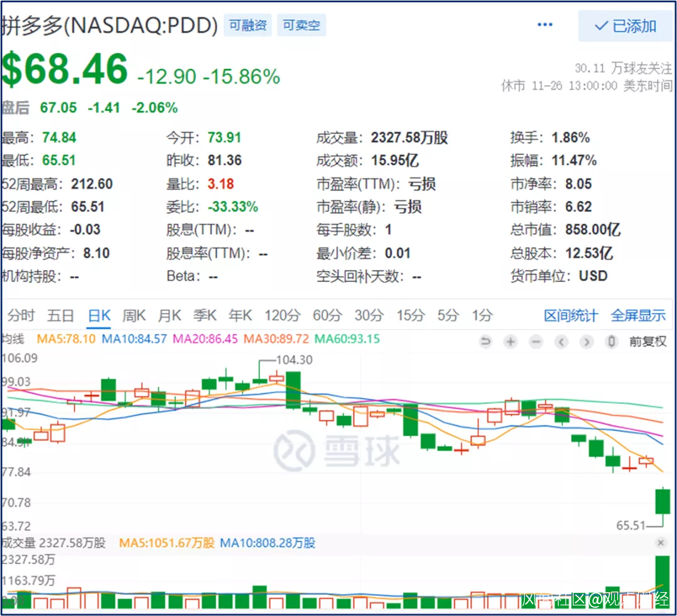The width and height of the screenshot is (677, 616).
Task: Click the 65.51 low price marker on chart
Action: [631, 525]
